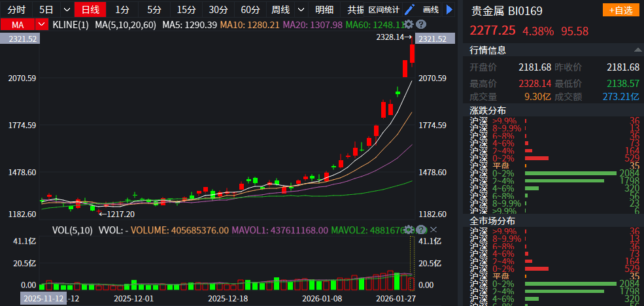This screenshot has height=306, width=644.
Task: Click the 区间统计 range statistics button
Action: [x=384, y=10]
